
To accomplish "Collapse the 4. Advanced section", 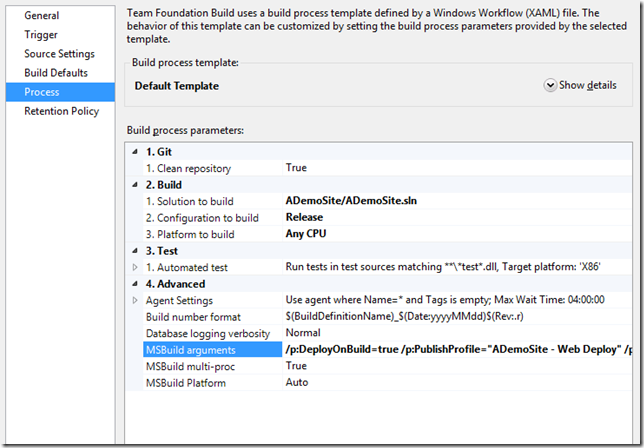I will 136,284.
